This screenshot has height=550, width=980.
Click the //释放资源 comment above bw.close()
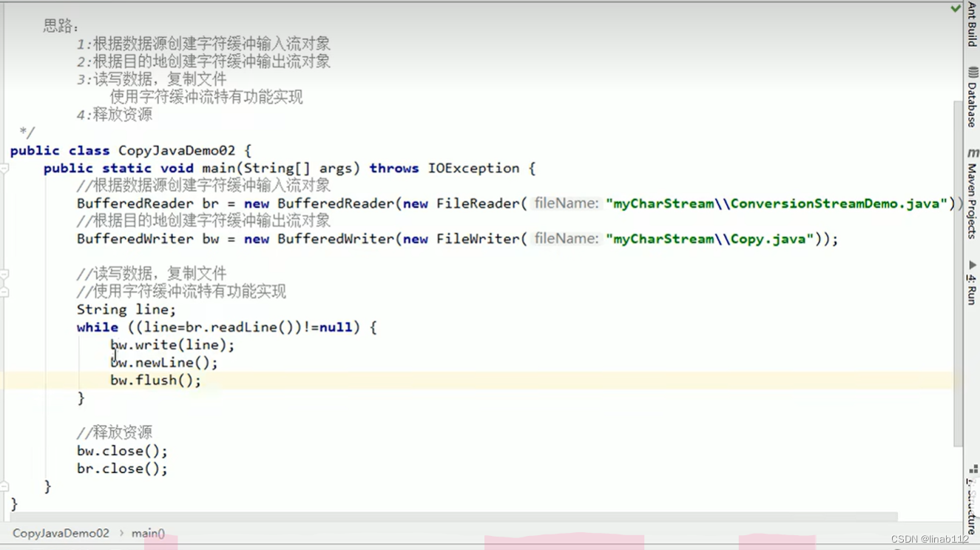115,433
